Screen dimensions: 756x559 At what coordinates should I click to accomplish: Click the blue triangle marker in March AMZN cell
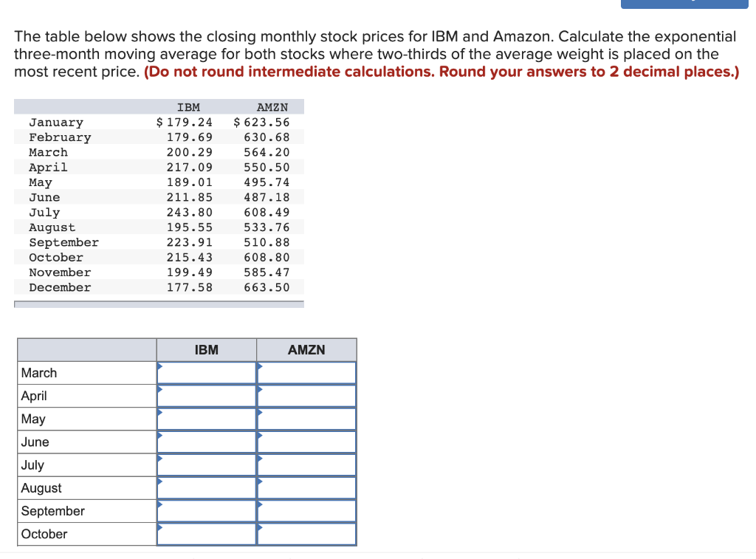tap(259, 367)
